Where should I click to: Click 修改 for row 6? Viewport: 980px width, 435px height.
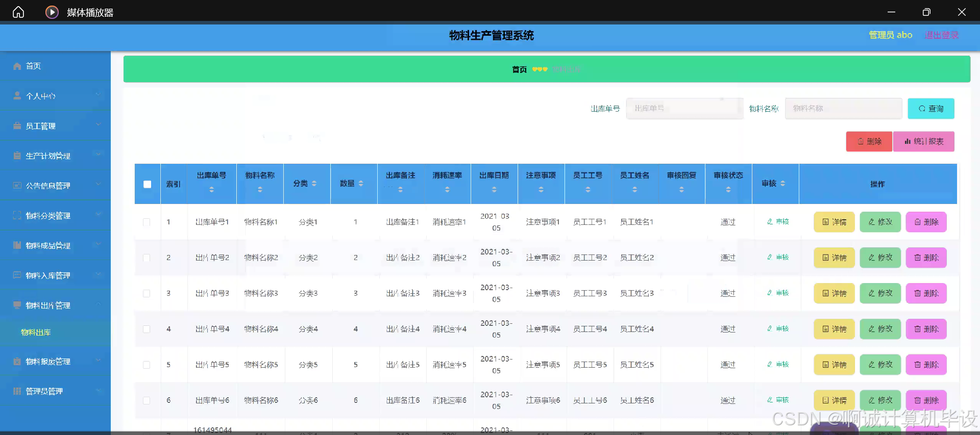point(880,400)
